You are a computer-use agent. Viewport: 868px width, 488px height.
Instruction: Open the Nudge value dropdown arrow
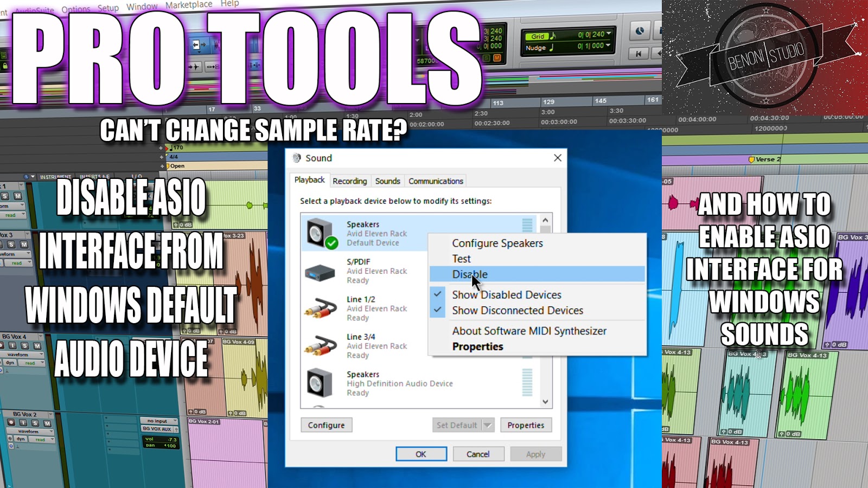point(609,46)
